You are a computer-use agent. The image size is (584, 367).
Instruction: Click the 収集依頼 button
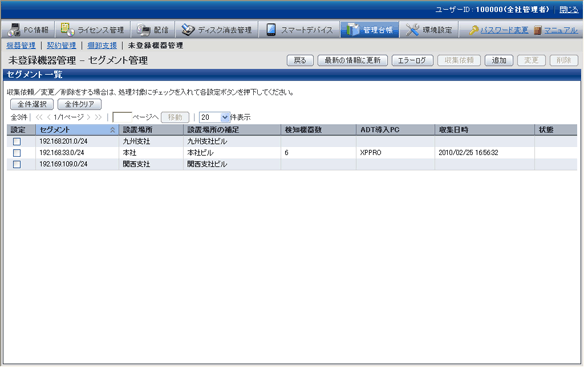coord(459,60)
